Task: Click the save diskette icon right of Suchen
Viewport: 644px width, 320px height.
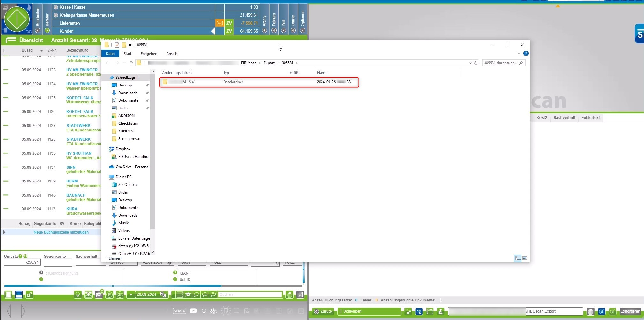Action: [300, 294]
